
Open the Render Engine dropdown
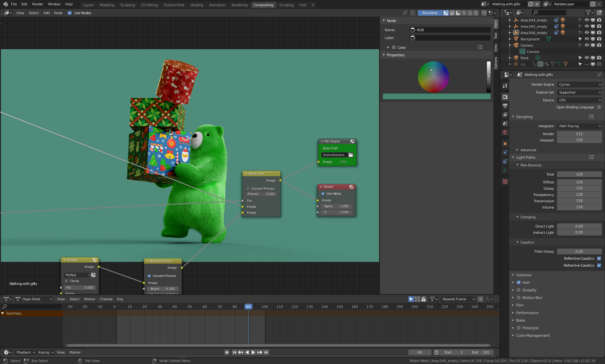pyautogui.click(x=579, y=84)
